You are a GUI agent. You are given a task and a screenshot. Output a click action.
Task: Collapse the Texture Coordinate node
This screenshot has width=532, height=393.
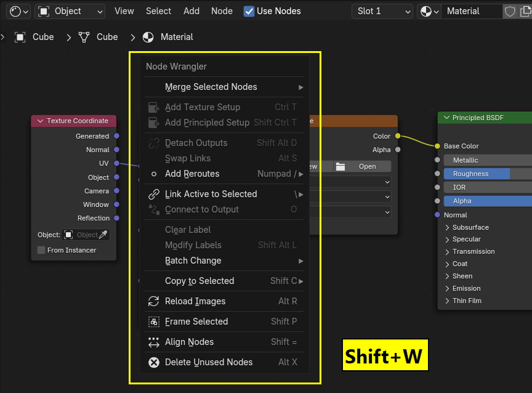[40, 121]
